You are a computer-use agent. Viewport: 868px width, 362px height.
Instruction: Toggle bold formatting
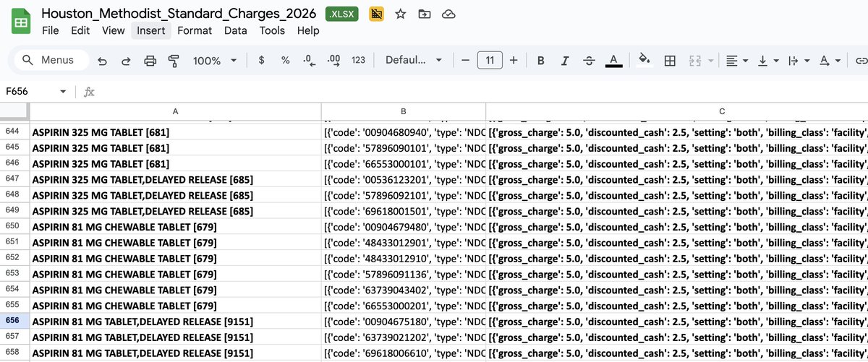pyautogui.click(x=540, y=61)
